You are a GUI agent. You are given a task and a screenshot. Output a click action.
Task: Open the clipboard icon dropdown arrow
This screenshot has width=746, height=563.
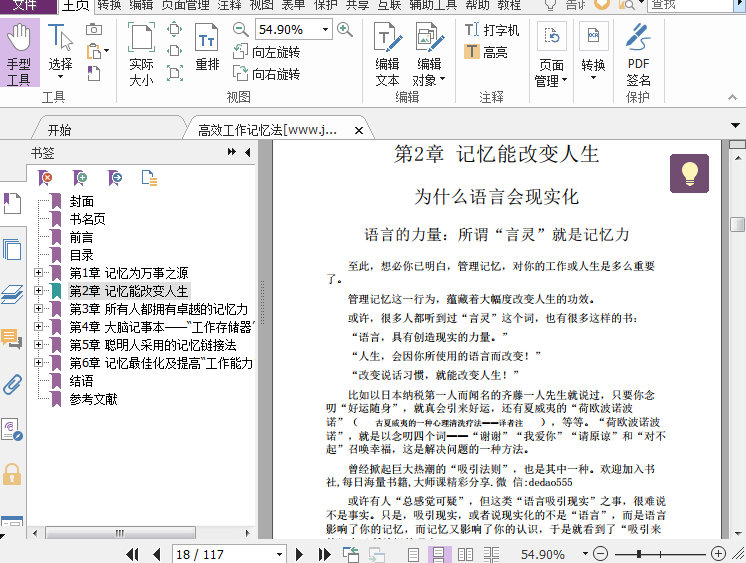106,50
